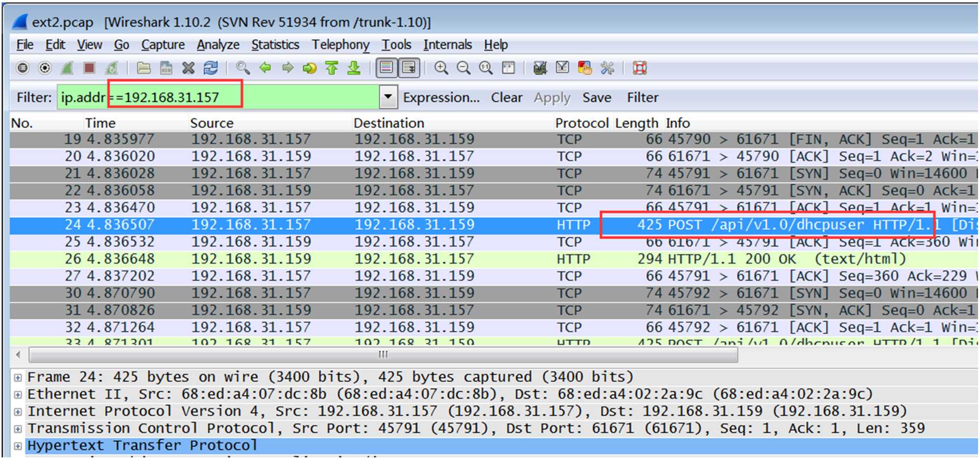Open Preferences tools icon

[x=607, y=68]
